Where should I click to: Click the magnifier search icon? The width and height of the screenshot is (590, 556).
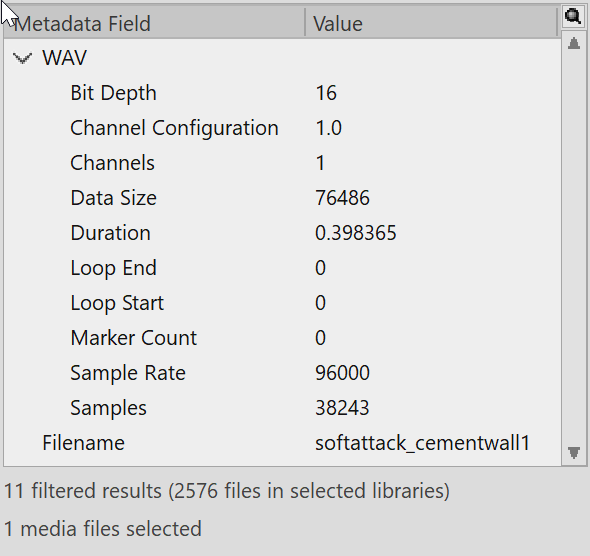pos(573,17)
